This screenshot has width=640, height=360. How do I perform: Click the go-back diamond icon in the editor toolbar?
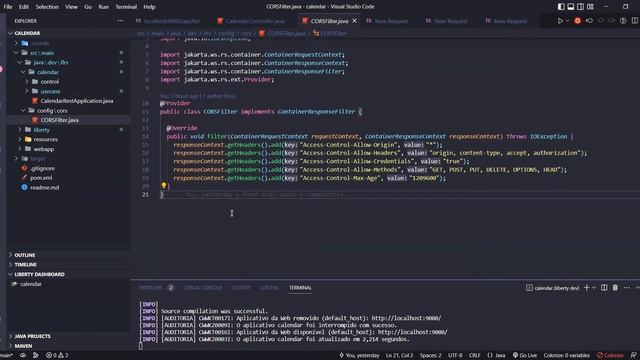click(589, 21)
